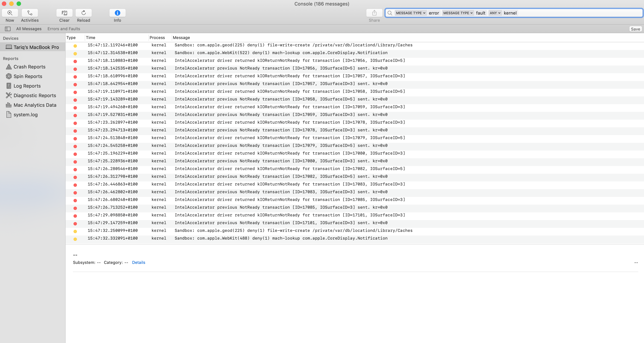
Task: Select row with time 15:47:23.262897+0100
Action: click(x=355, y=122)
